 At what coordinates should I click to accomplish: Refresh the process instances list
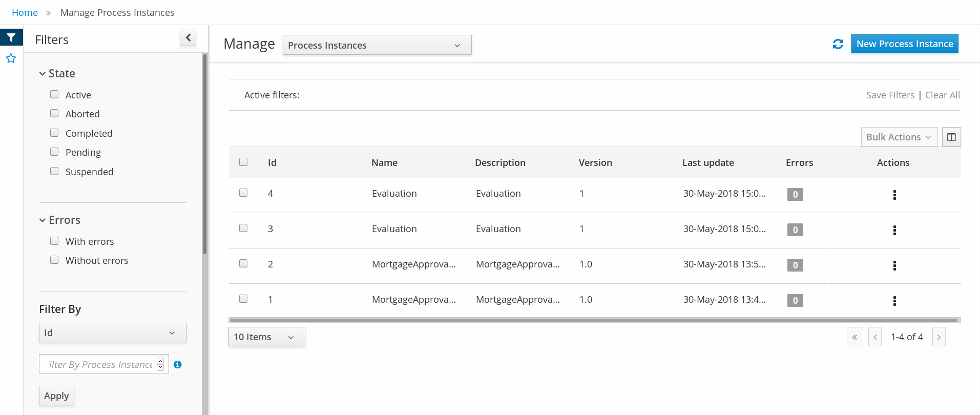pyautogui.click(x=838, y=44)
